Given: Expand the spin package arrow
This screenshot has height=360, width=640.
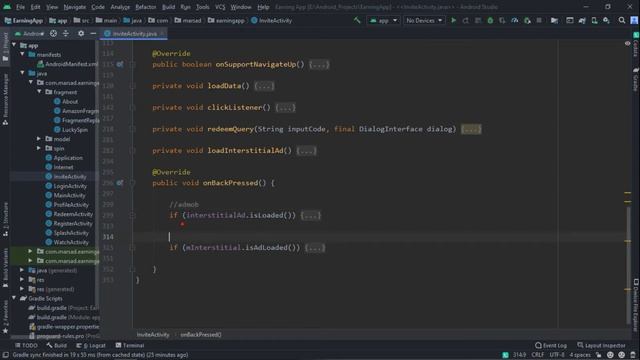Looking at the screenshot, I should pyautogui.click(x=39, y=148).
